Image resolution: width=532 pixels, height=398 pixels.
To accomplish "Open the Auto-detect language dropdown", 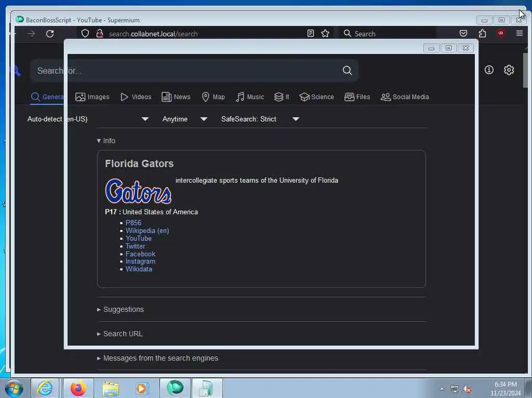I will 88,119.
